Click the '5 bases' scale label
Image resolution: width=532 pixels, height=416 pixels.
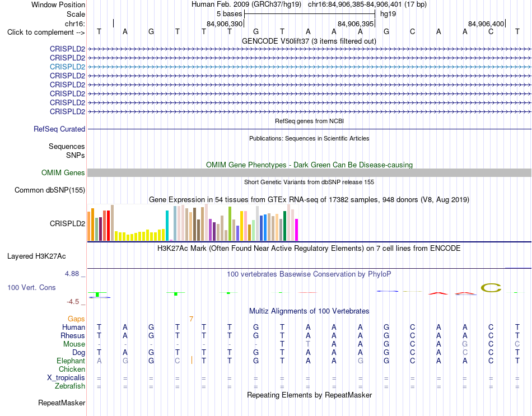coord(230,14)
